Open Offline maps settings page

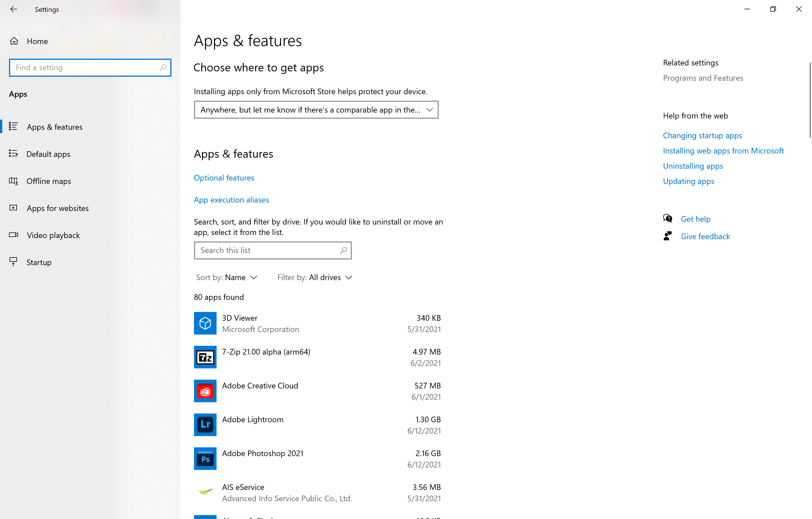point(90,181)
